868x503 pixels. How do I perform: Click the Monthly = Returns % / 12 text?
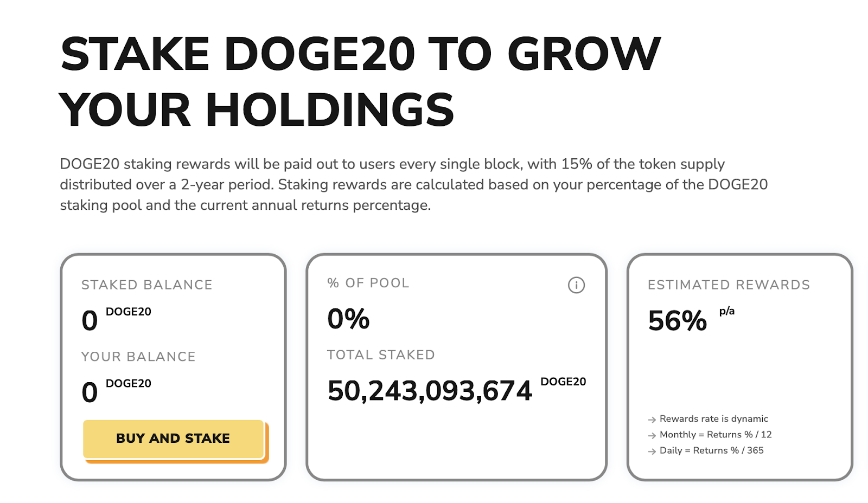pyautogui.click(x=716, y=435)
